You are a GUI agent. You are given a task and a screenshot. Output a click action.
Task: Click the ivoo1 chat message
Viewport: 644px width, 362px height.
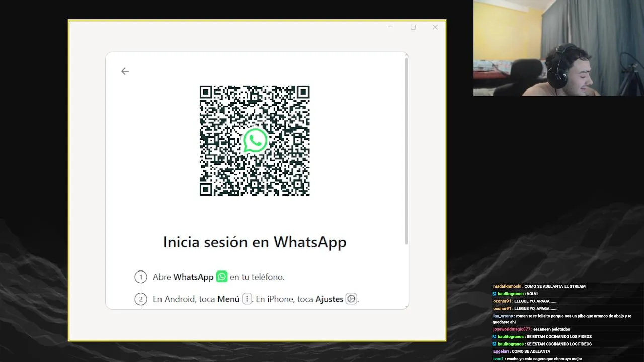coord(537,359)
